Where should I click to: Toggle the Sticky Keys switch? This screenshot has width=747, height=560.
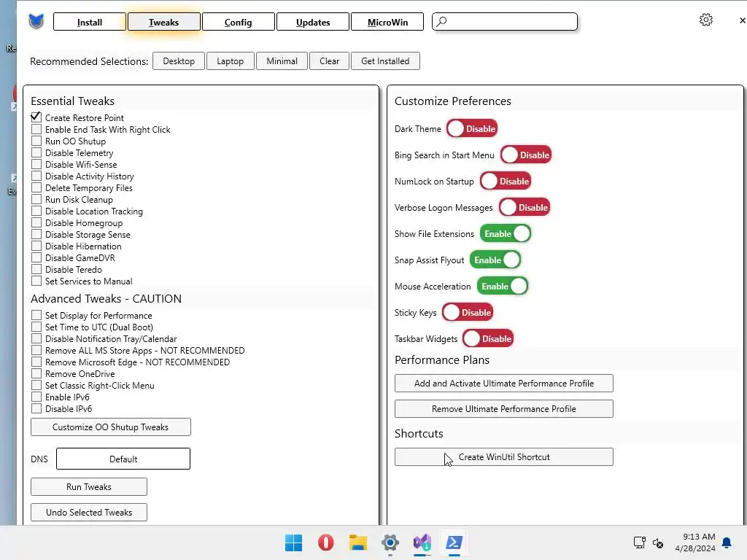(x=468, y=312)
